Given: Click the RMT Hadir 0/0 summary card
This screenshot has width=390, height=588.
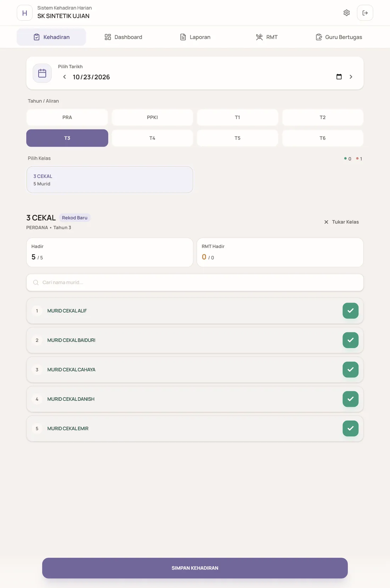Looking at the screenshot, I should [x=280, y=252].
